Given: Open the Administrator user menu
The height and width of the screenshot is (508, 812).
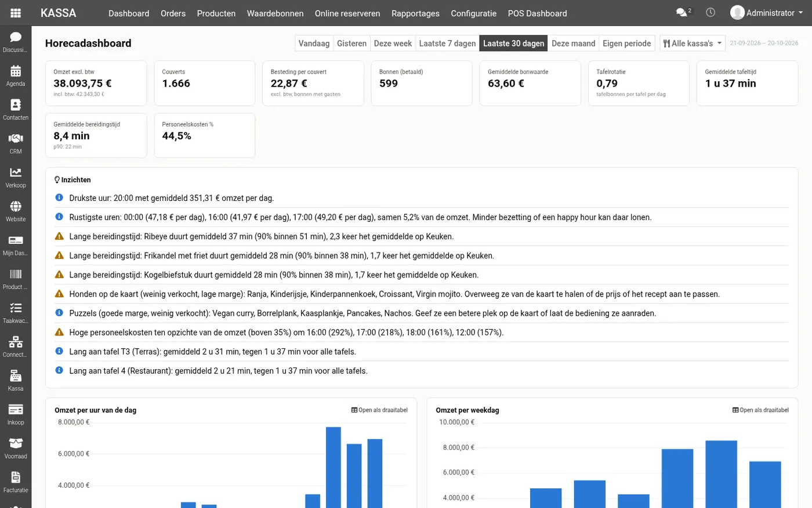Looking at the screenshot, I should point(767,13).
